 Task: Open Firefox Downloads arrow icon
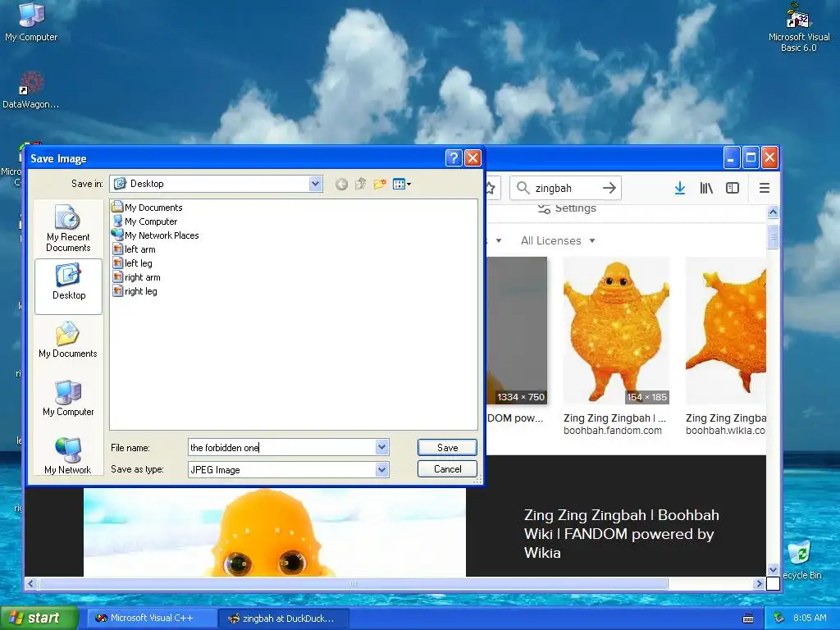(680, 188)
